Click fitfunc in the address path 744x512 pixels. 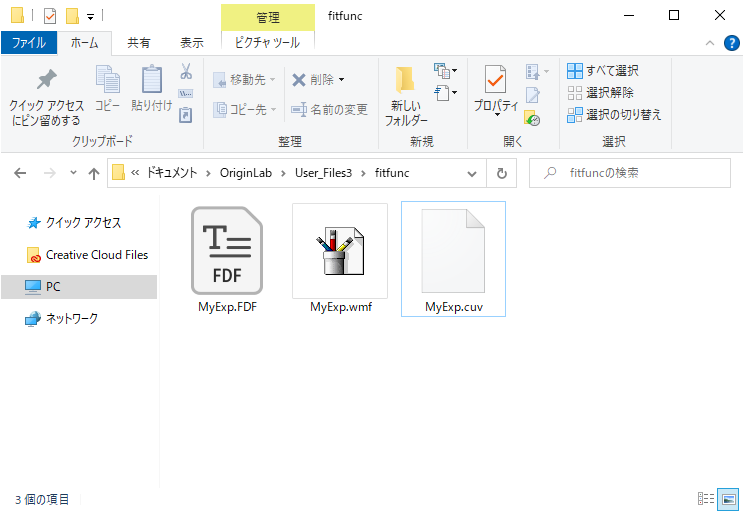point(392,173)
